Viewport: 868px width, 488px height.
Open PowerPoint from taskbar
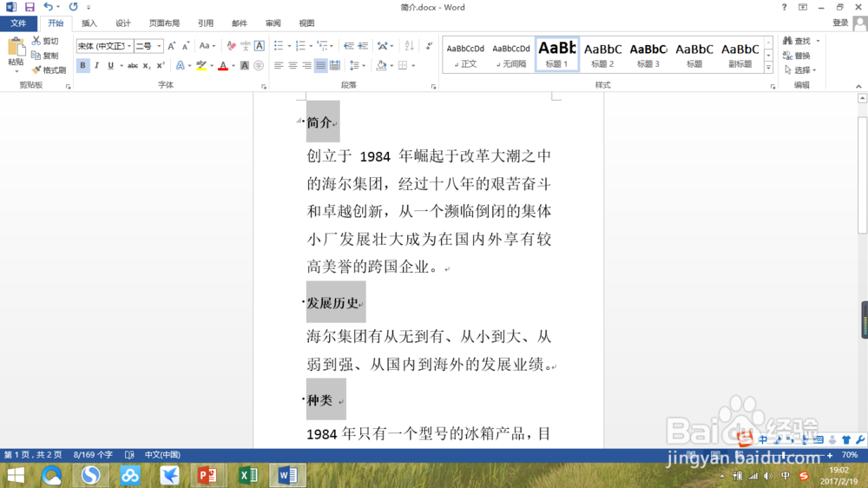(x=208, y=475)
